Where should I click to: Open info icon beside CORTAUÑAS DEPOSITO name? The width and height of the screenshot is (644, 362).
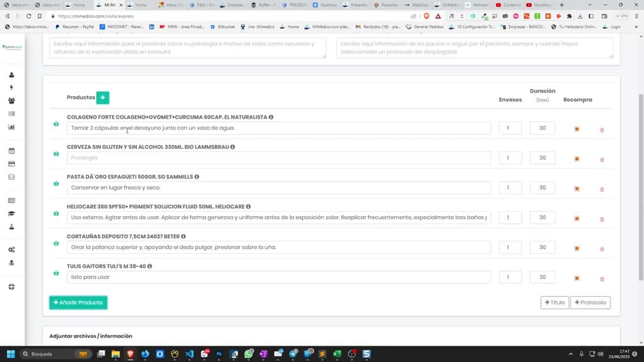(x=184, y=236)
